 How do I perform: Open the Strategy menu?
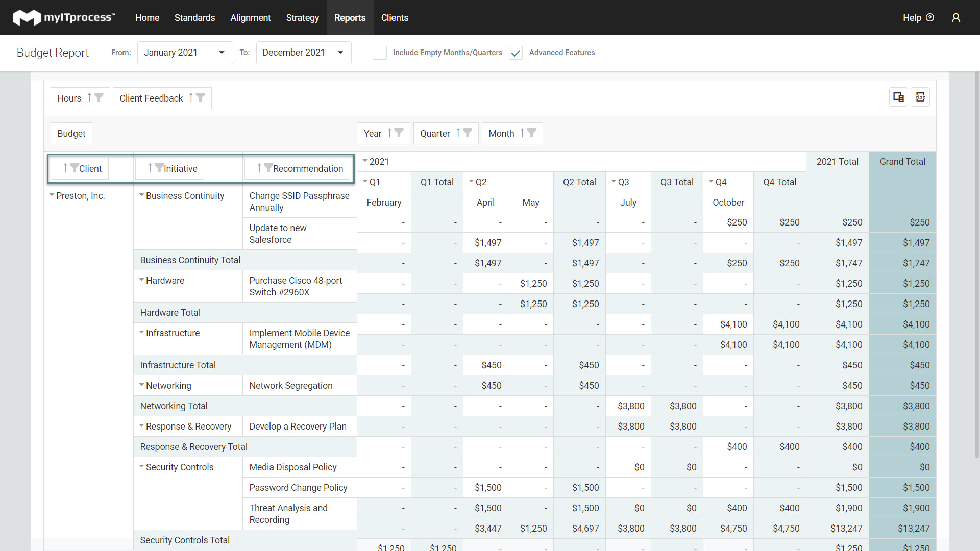302,18
